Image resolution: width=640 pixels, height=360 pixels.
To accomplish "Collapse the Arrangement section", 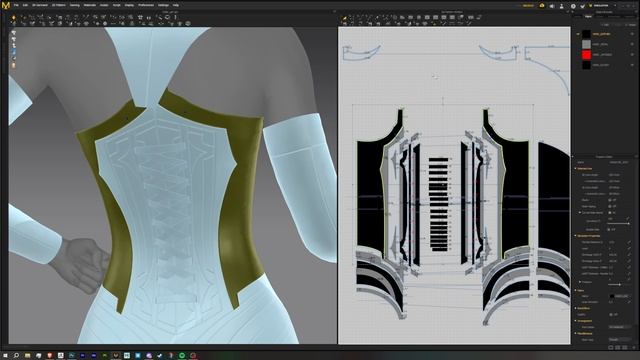I will [576, 321].
